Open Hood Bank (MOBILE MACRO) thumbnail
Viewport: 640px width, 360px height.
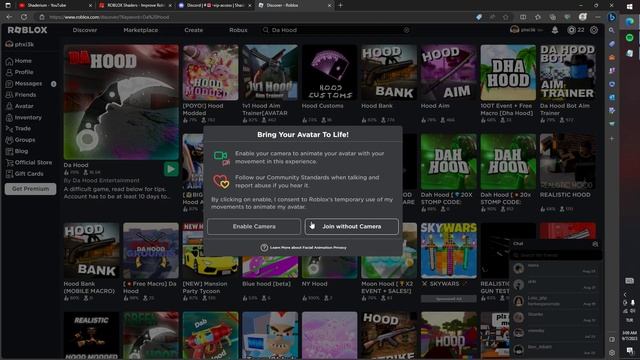click(91, 251)
